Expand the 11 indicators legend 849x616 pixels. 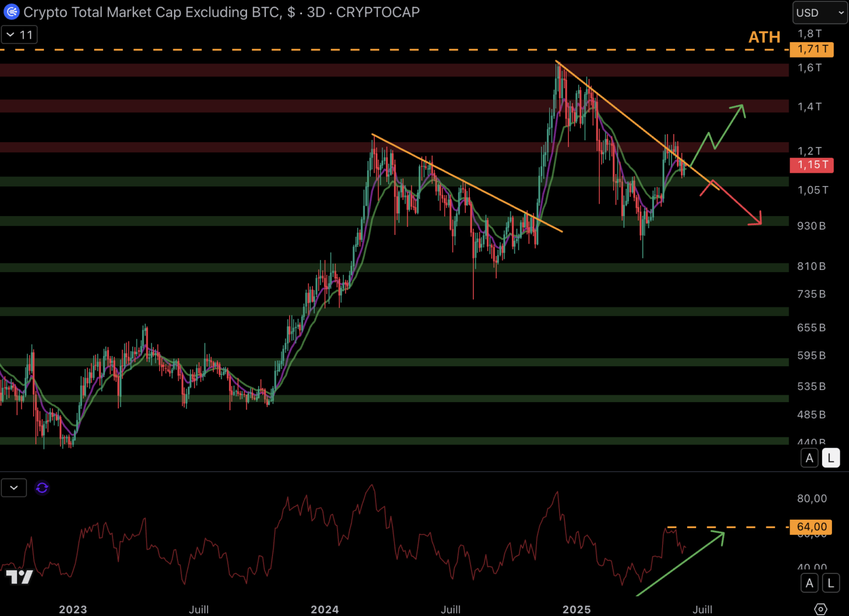coord(20,35)
